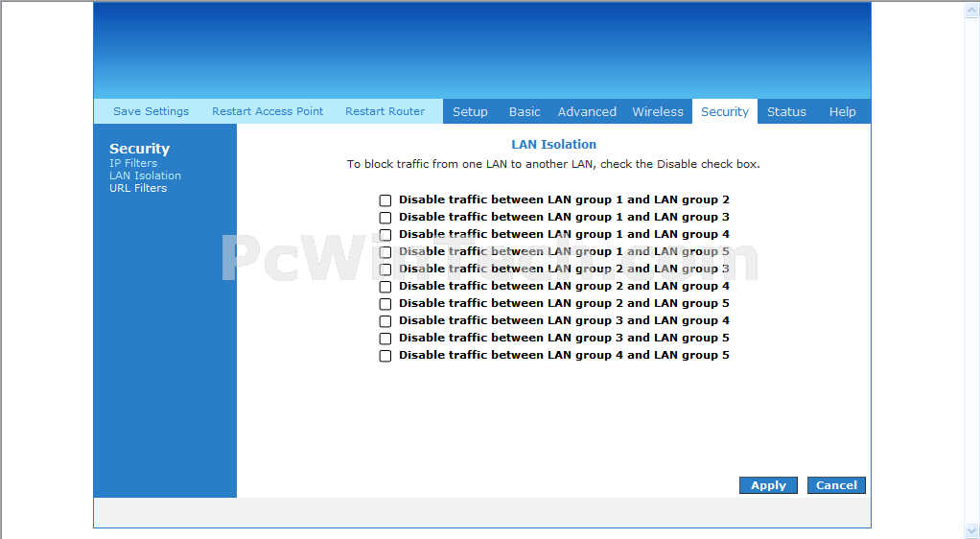Apply the LAN isolation settings
The image size is (980, 539).
pyautogui.click(x=768, y=485)
